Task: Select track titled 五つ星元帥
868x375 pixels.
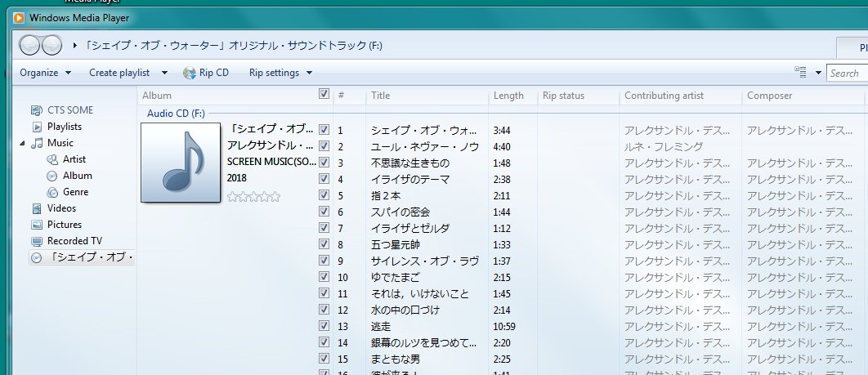Action: pos(396,244)
